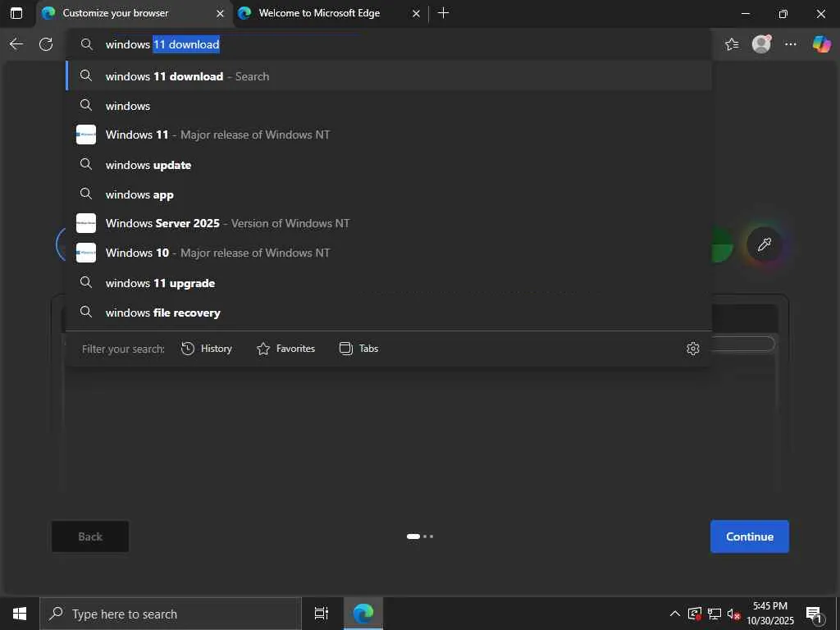
Task: Open a new tab with plus icon
Action: tap(443, 13)
